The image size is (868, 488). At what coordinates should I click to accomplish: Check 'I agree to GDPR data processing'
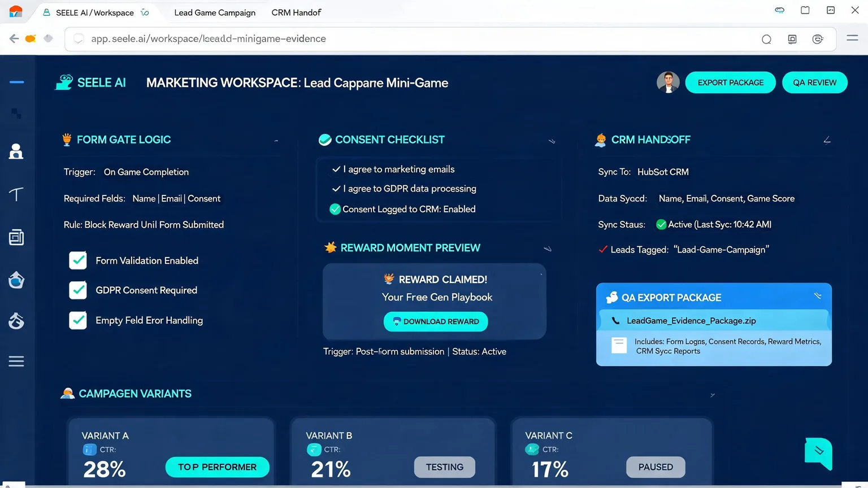click(336, 189)
